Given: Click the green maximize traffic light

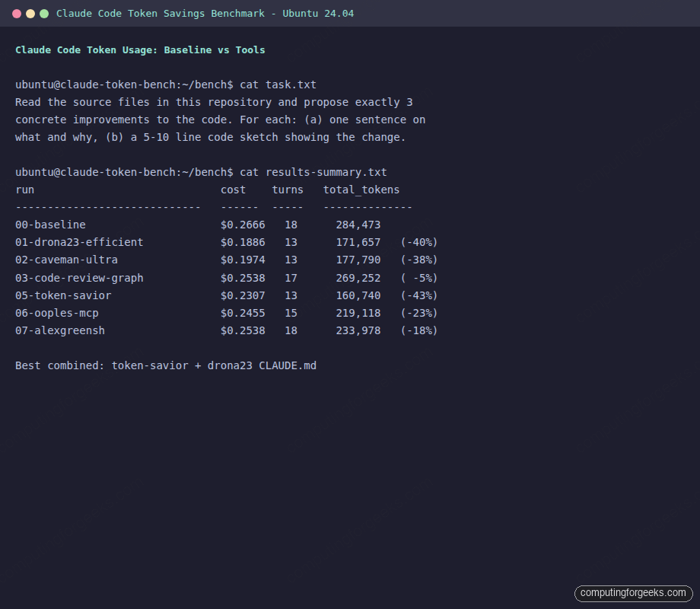Looking at the screenshot, I should pos(44,13).
